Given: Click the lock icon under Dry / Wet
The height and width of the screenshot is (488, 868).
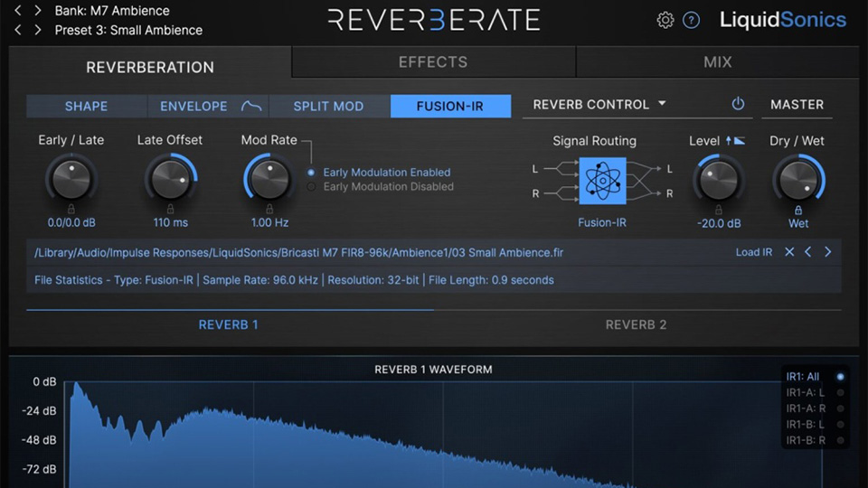Looking at the screenshot, I should click(x=798, y=210).
